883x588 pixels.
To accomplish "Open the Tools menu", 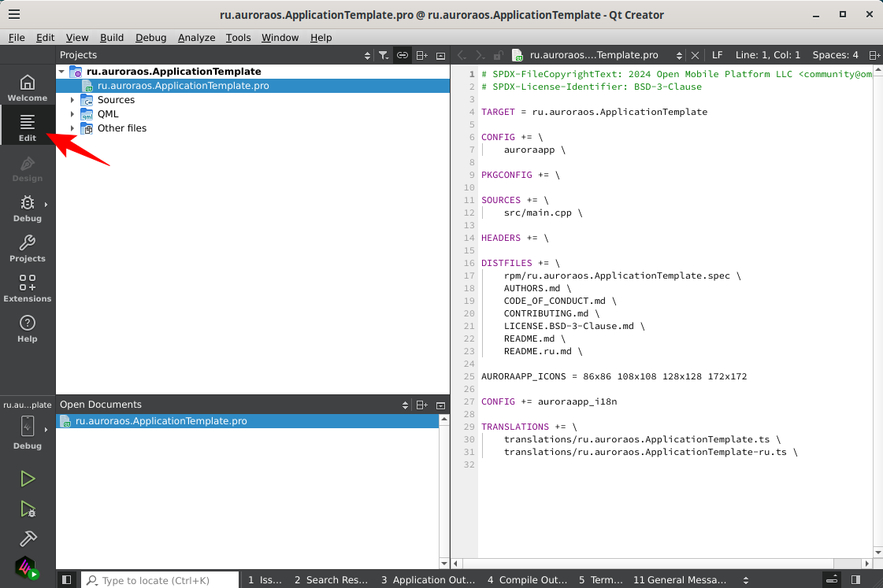I will [238, 38].
